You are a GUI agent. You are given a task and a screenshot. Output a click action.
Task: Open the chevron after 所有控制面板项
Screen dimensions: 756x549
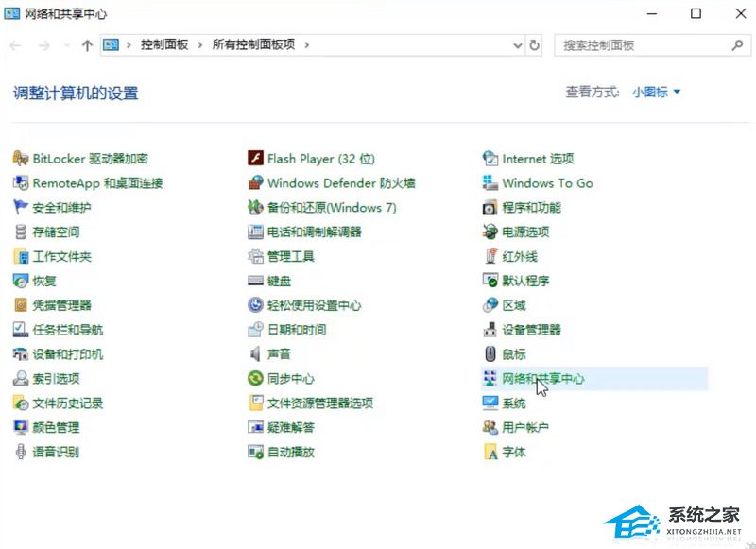click(305, 44)
